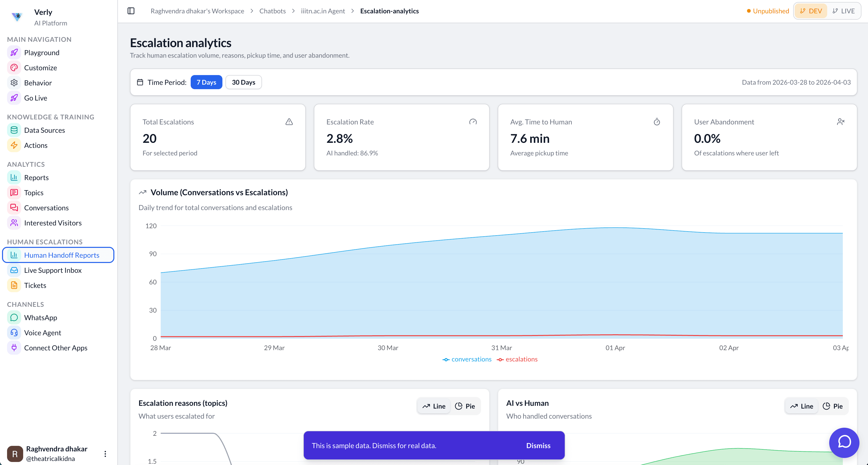Open user menu next to Raghvendra dhakar
868x465 pixels.
click(x=105, y=454)
